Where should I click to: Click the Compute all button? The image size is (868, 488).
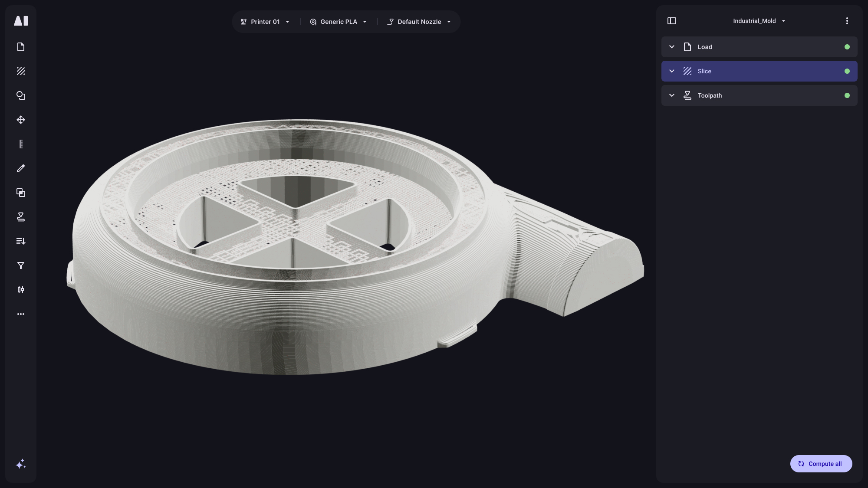click(821, 464)
